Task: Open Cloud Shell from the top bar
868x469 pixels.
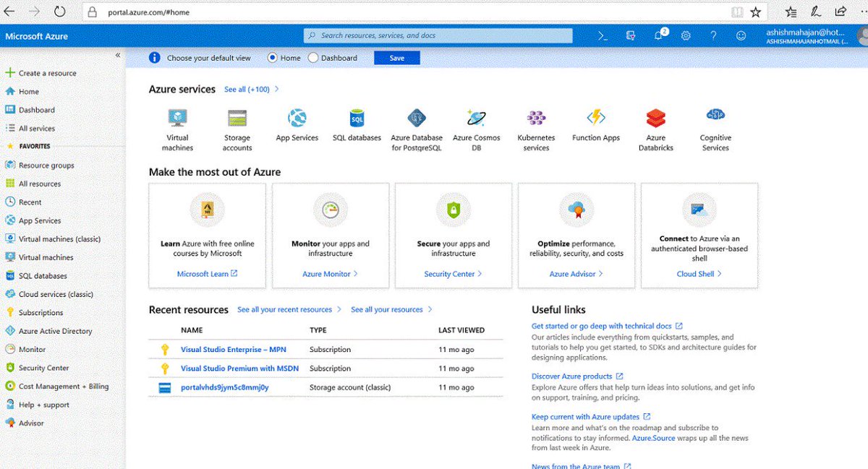Action: click(601, 35)
